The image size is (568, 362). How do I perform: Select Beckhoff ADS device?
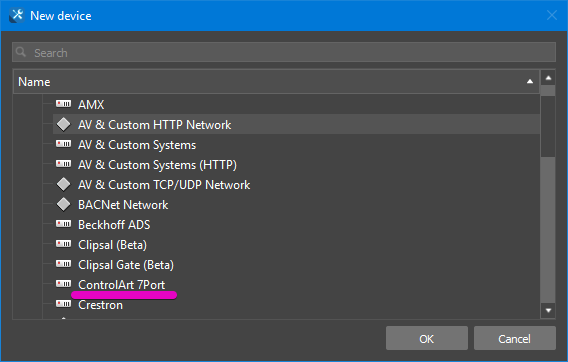point(114,225)
